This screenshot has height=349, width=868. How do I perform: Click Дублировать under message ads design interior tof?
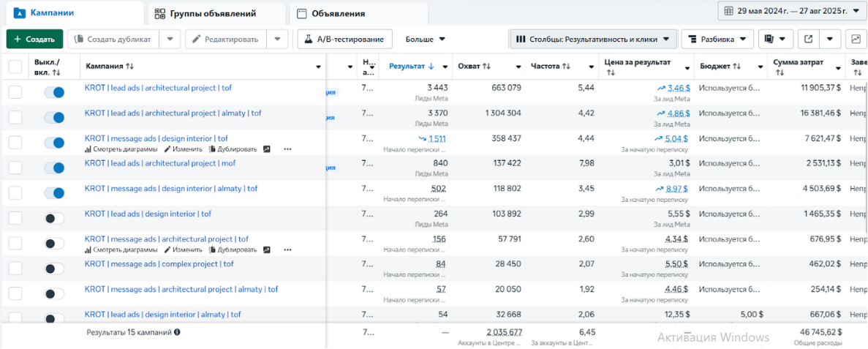pyautogui.click(x=233, y=149)
